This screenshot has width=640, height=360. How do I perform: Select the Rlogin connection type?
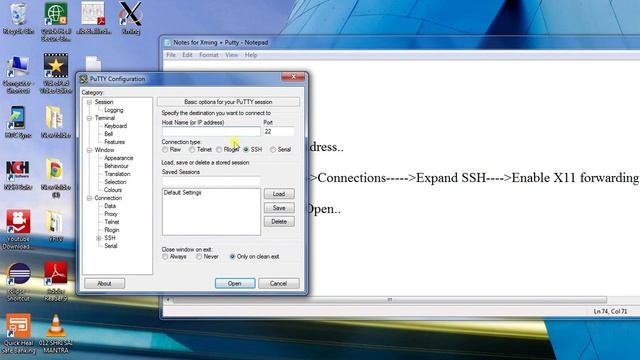219,150
